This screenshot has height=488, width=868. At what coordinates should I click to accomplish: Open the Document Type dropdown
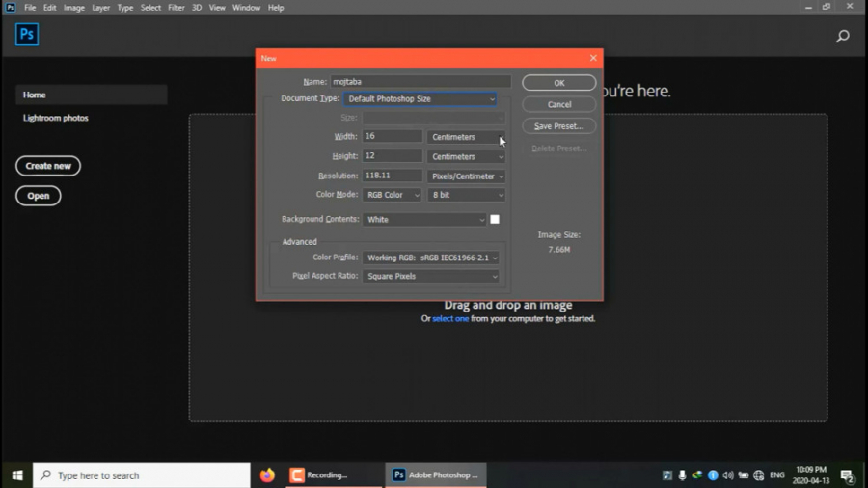(420, 99)
